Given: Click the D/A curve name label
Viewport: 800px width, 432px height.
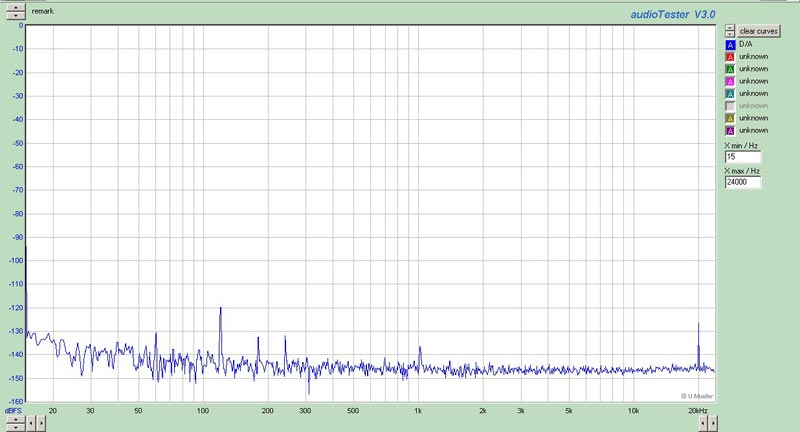Looking at the screenshot, I should [x=745, y=44].
